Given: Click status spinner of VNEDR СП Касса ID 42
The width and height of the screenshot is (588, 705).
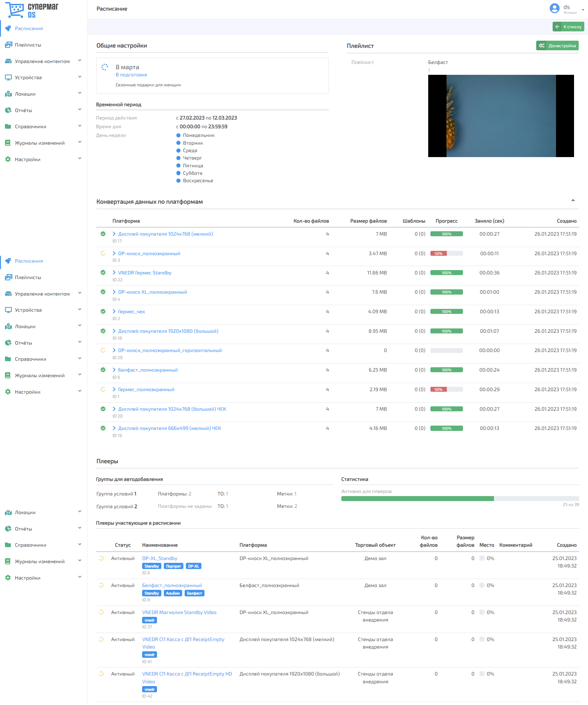Looking at the screenshot, I should click(101, 674).
